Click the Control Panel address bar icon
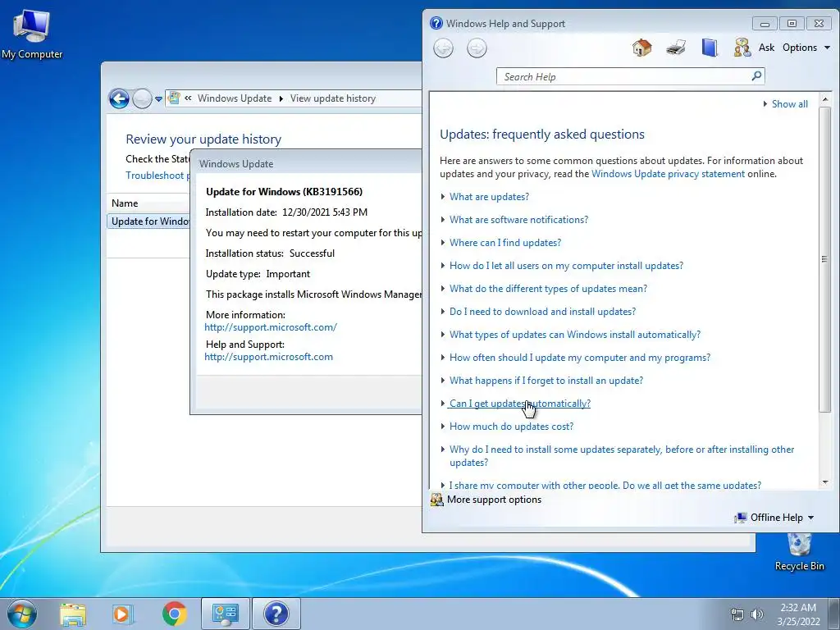This screenshot has height=630, width=840. [174, 98]
